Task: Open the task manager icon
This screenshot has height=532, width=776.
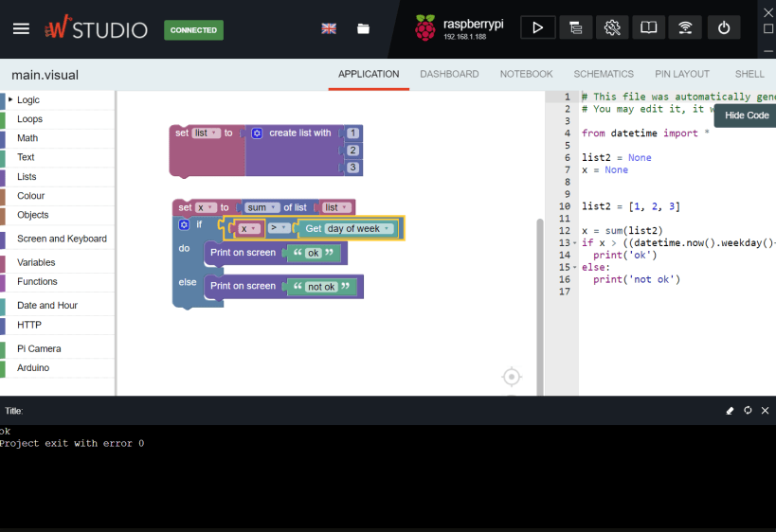Action: coord(575,27)
